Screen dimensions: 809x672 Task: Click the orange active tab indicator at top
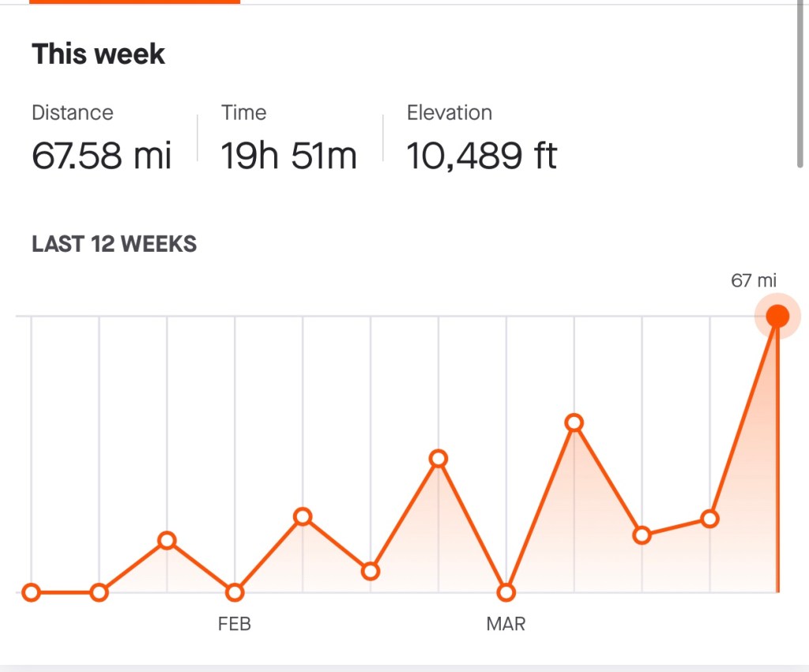[134, 2]
